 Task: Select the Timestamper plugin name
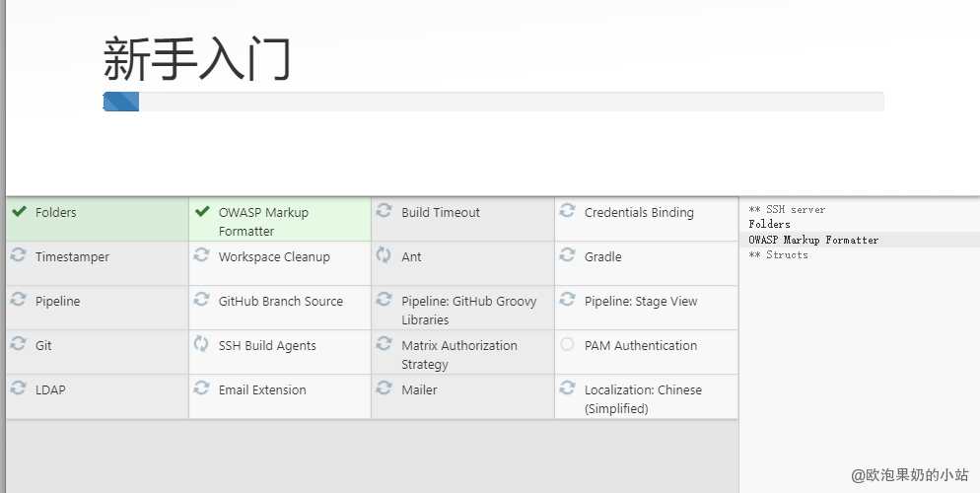pyautogui.click(x=73, y=256)
